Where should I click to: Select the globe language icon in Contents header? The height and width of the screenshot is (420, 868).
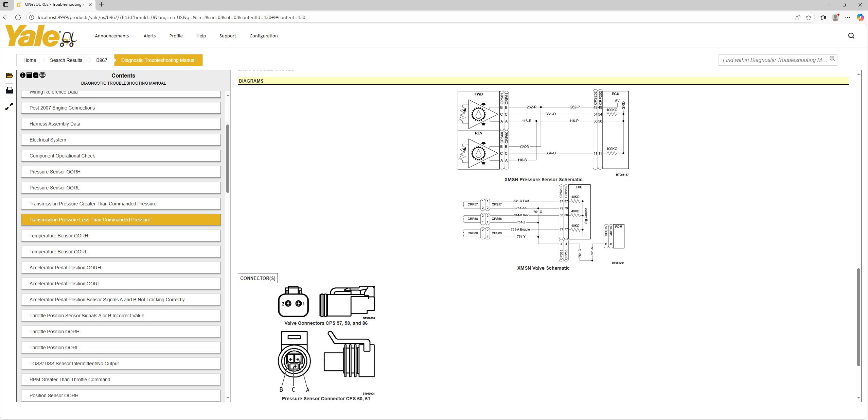click(43, 75)
